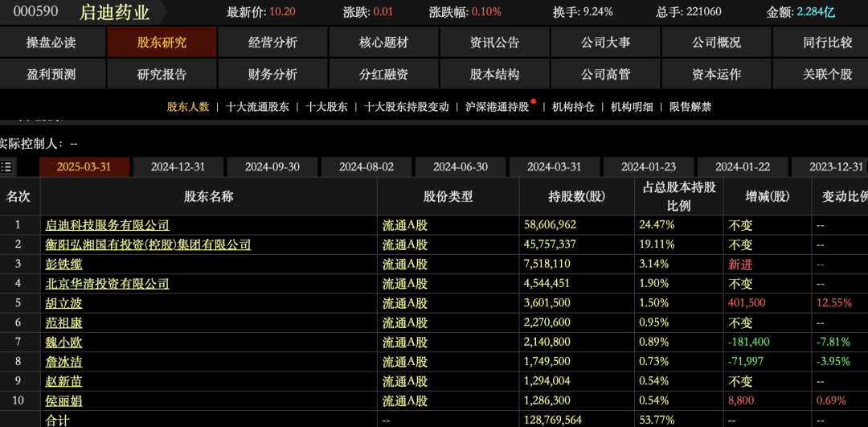Image resolution: width=868 pixels, height=427 pixels.
Task: Switch to the 经营分析 tab
Action: tap(272, 43)
